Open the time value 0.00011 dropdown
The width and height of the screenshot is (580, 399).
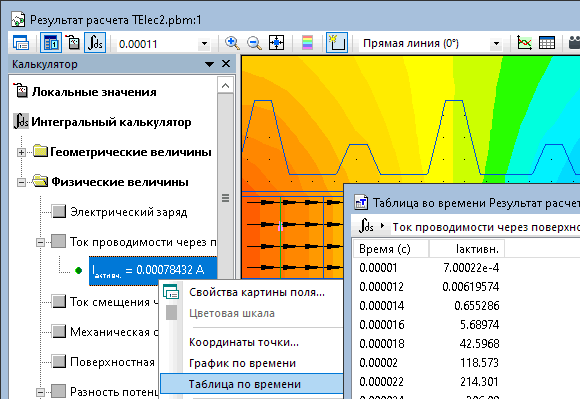204,44
